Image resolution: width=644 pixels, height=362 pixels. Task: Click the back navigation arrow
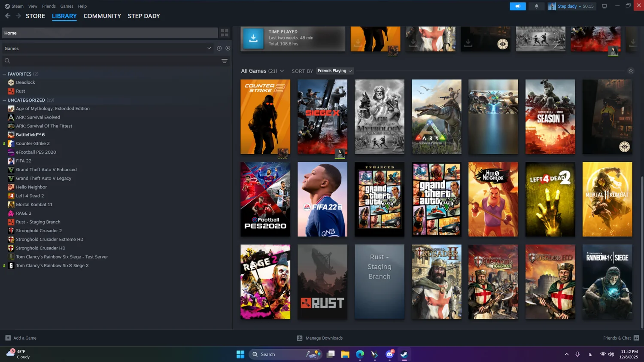[8, 16]
